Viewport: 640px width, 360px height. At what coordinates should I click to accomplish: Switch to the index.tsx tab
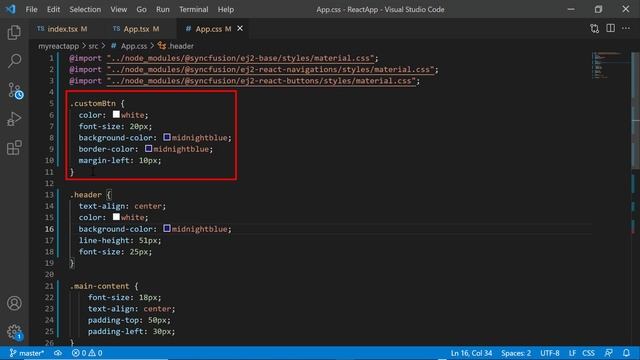click(x=62, y=29)
